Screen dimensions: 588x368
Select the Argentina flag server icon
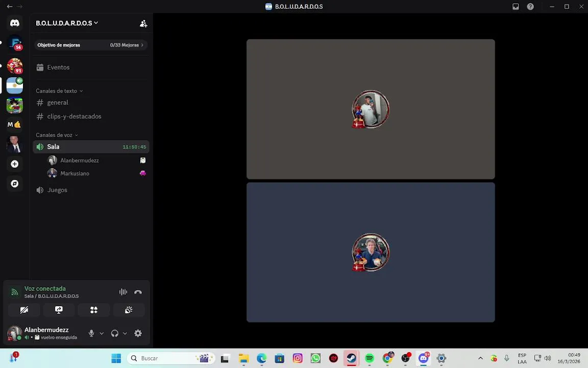[x=15, y=85]
